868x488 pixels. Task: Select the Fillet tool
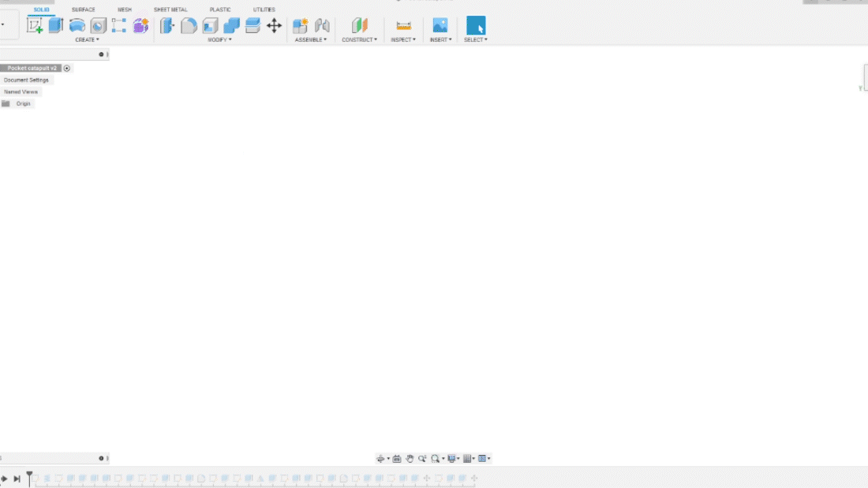[x=189, y=25]
